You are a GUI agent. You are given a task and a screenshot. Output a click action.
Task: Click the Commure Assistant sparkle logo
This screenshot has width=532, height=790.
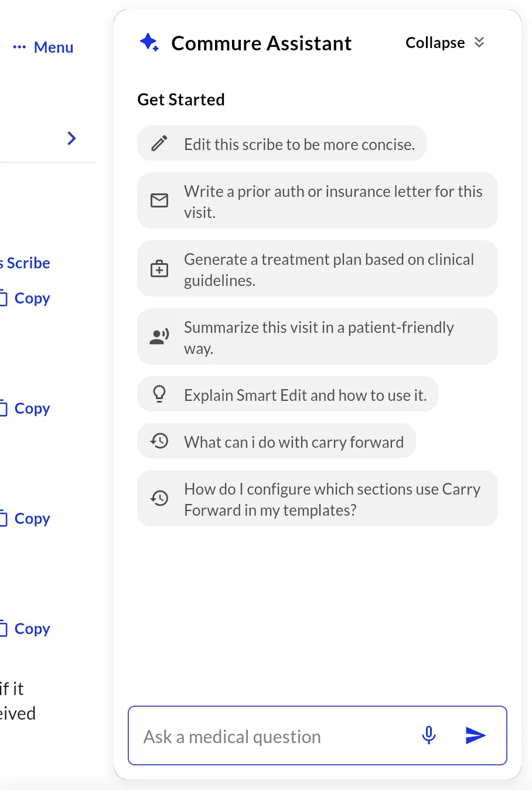point(149,43)
